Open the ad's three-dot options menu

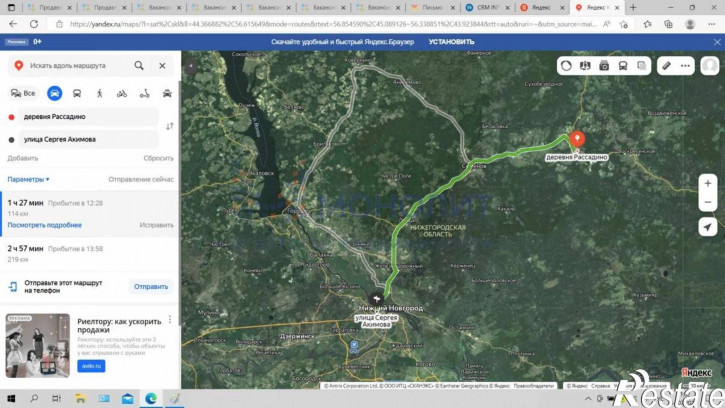[x=170, y=320]
